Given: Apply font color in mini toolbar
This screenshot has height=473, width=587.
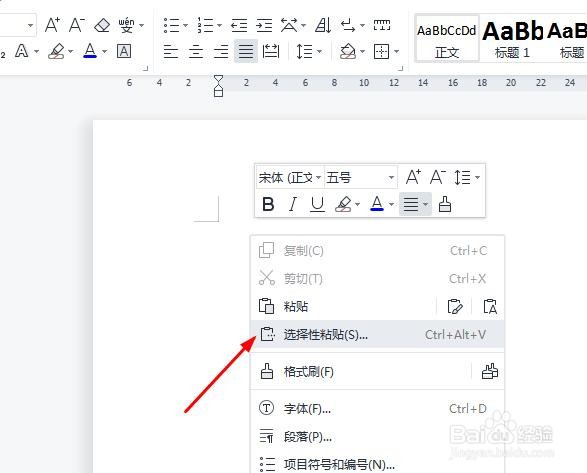Looking at the screenshot, I should coord(377,204).
